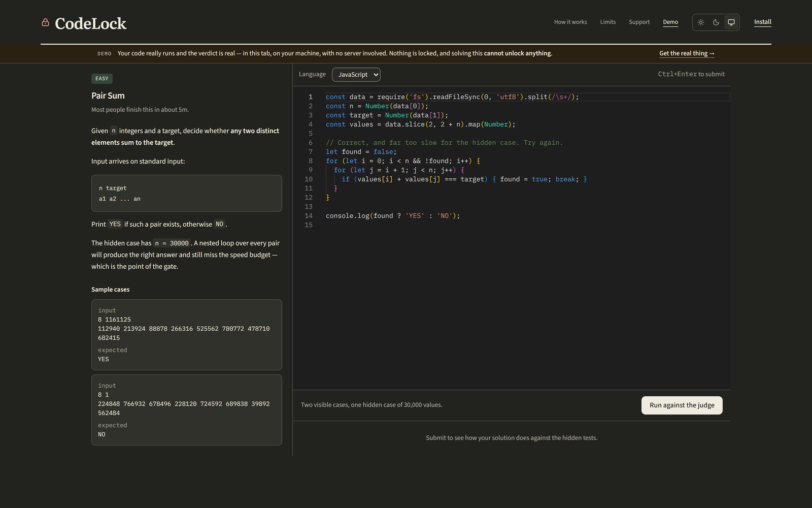
Task: Click the 'n target' input format block
Action: [x=187, y=194]
